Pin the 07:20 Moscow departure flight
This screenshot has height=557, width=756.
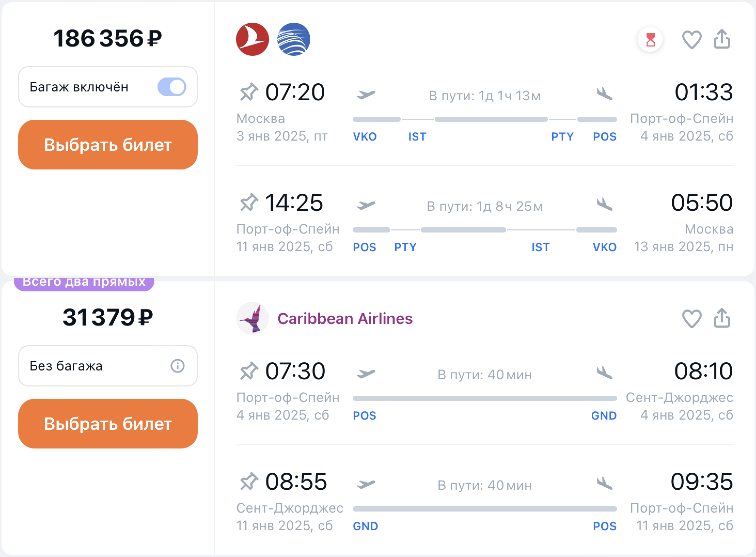tap(249, 92)
